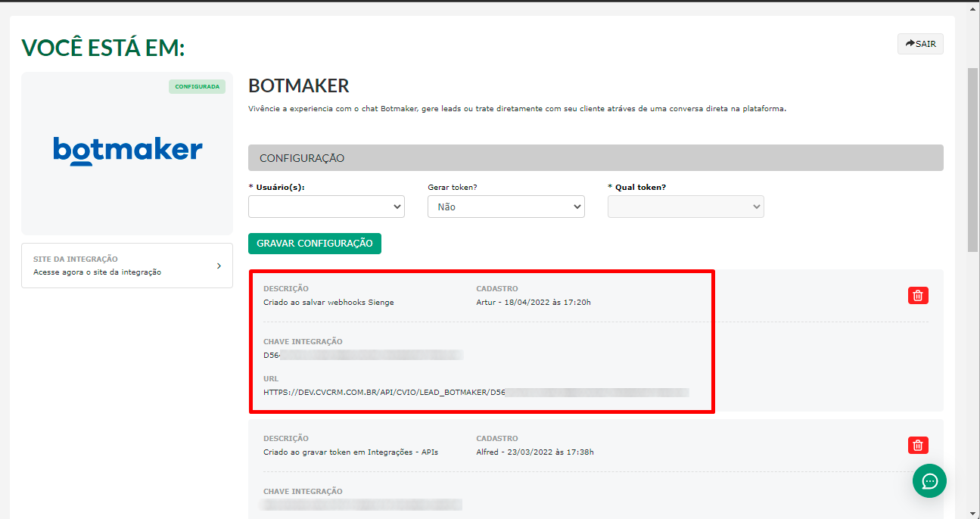Click the SAIR exit button
980x519 pixels.
pos(920,44)
